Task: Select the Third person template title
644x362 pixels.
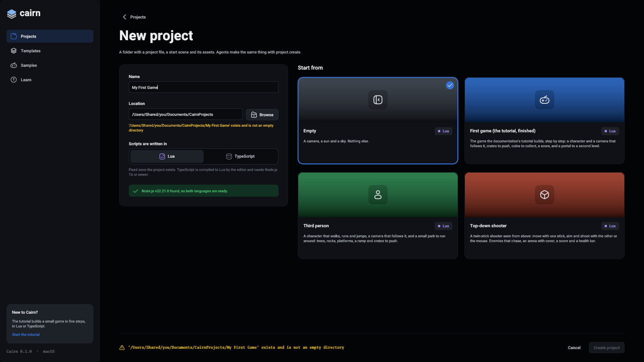Action: pyautogui.click(x=316, y=226)
